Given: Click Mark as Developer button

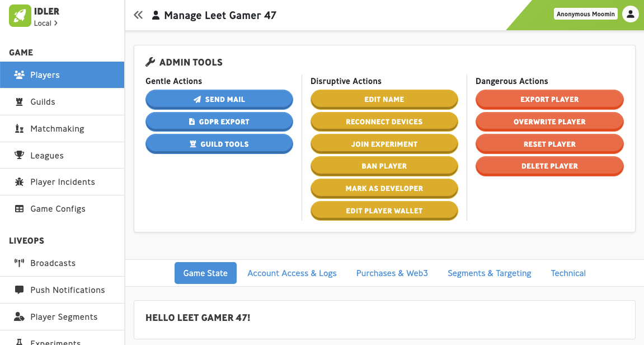Looking at the screenshot, I should tap(384, 188).
